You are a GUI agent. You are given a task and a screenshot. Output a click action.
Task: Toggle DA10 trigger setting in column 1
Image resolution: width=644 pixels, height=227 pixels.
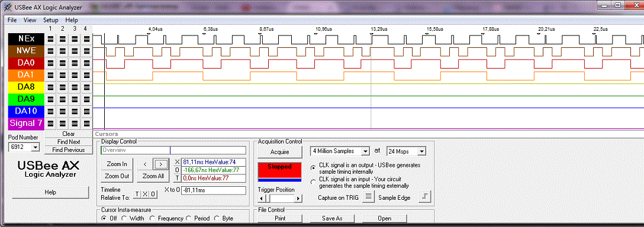point(50,111)
